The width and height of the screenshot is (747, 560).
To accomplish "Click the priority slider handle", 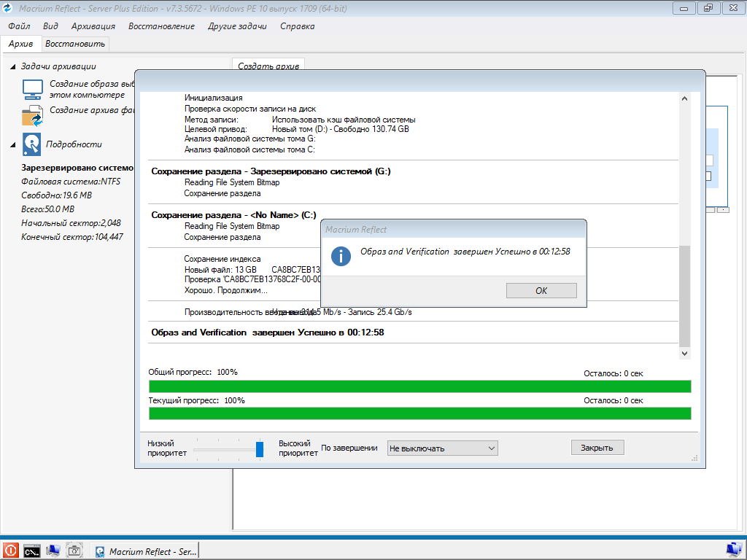I will [259, 448].
